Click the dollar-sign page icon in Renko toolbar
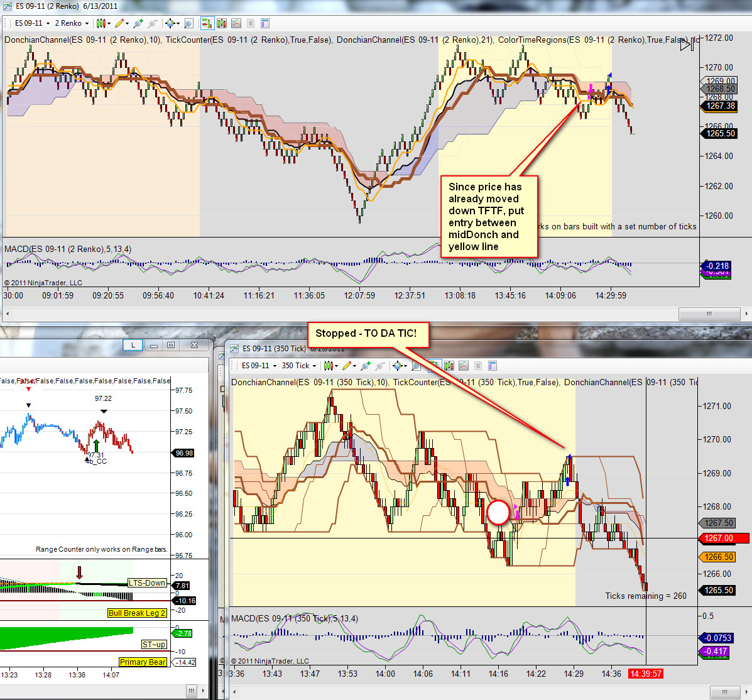The width and height of the screenshot is (752, 700). click(x=250, y=23)
